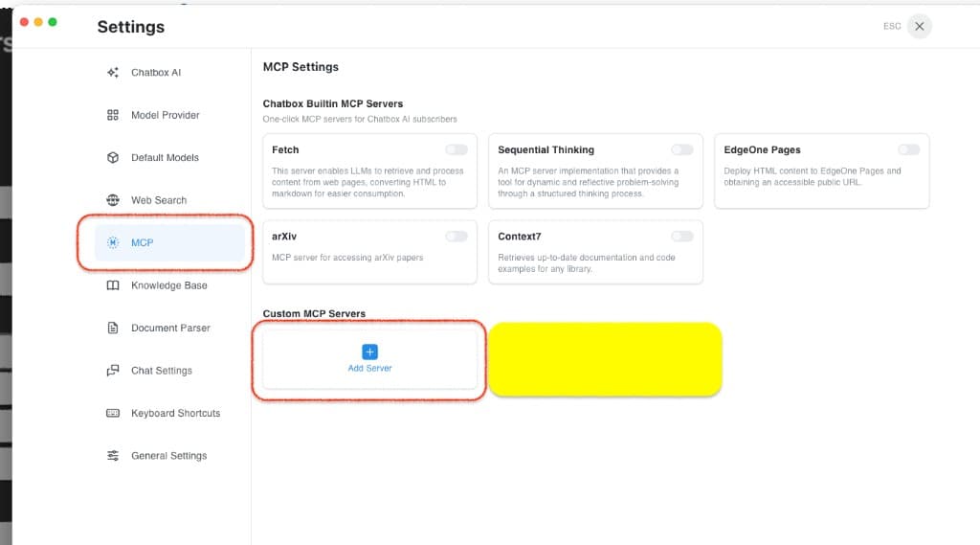The image size is (980, 545).
Task: Click the arXiv card title
Action: (x=283, y=237)
